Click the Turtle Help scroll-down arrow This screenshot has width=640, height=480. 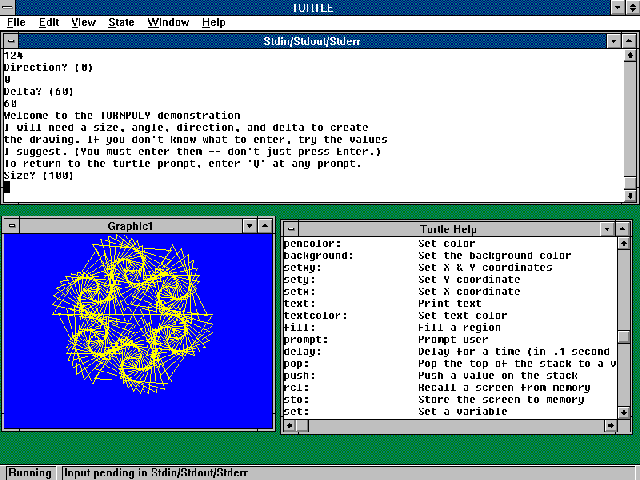[x=624, y=410]
